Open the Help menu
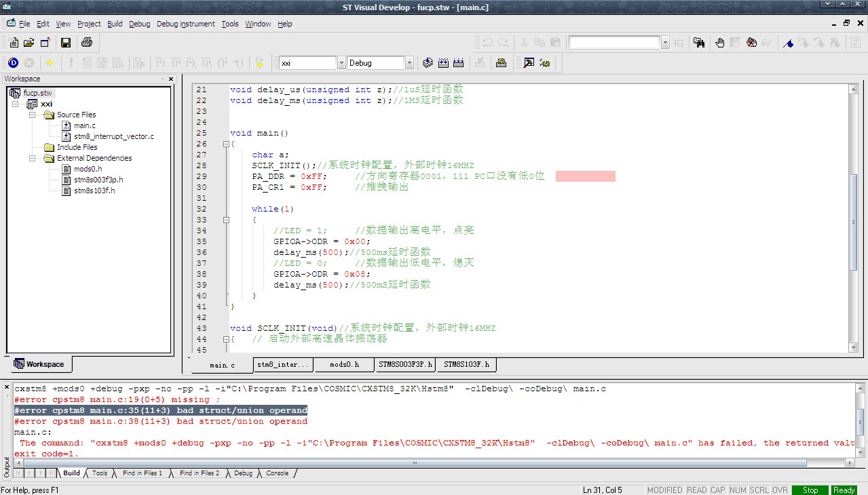Screen dimensions: 868x495 pos(285,24)
